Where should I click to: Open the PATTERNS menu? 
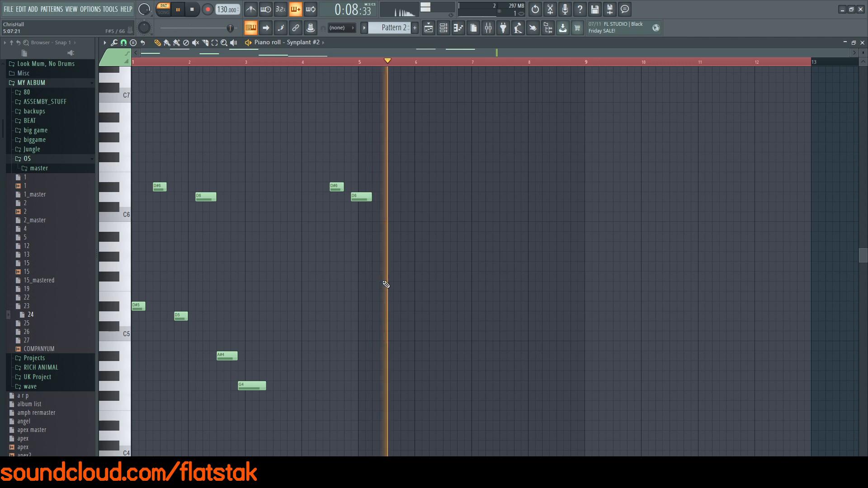point(52,9)
